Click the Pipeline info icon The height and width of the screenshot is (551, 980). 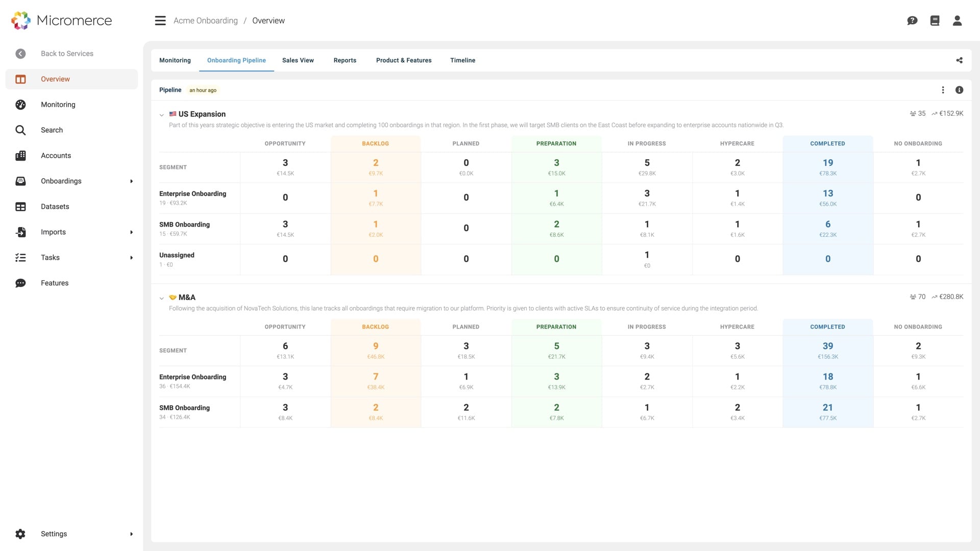959,90
